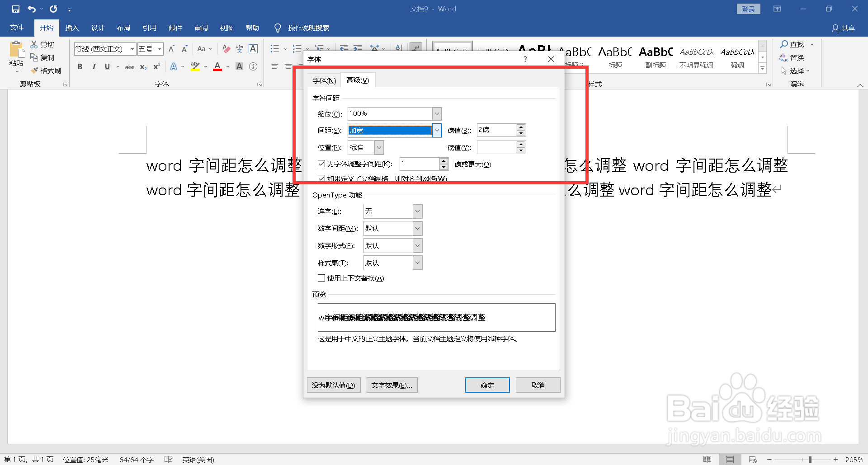
Task: Click 设为默认值(D) button
Action: coord(334,385)
